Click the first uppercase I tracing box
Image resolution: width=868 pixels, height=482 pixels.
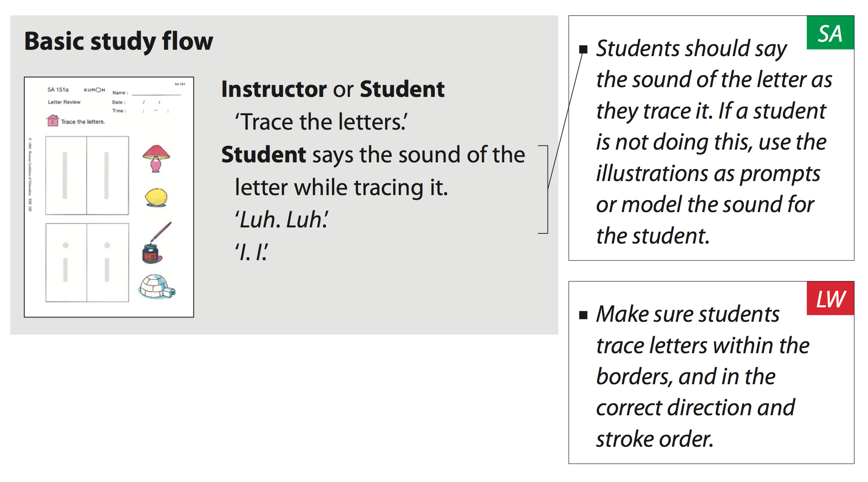click(66, 175)
